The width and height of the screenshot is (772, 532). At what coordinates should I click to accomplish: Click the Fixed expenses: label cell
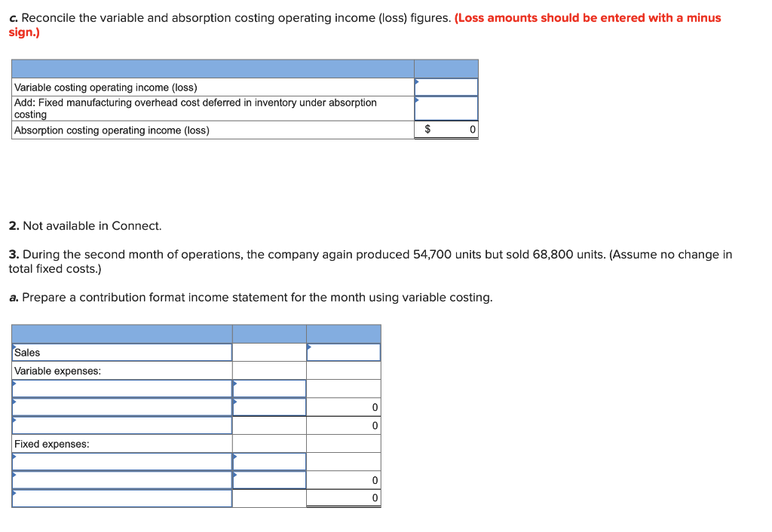click(x=121, y=443)
